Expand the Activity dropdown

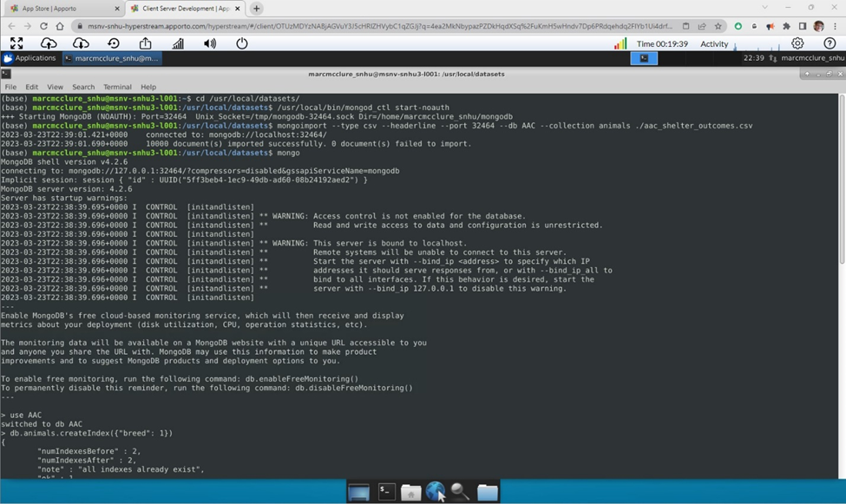pos(713,42)
